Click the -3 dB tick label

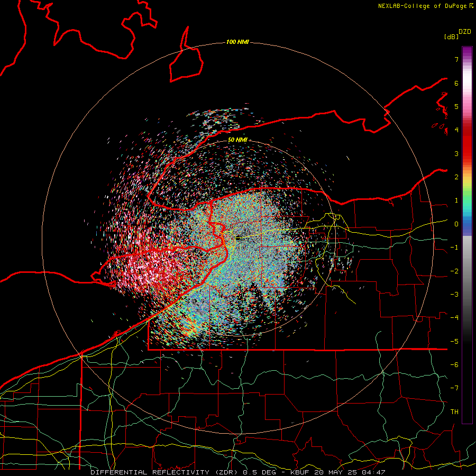454,295
